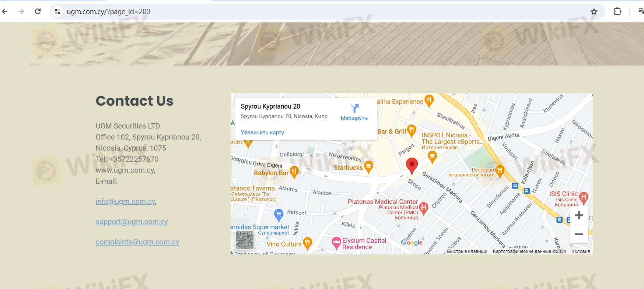Select the Babylon Bar restaurant marker
The image size is (644, 289).
[x=294, y=172]
